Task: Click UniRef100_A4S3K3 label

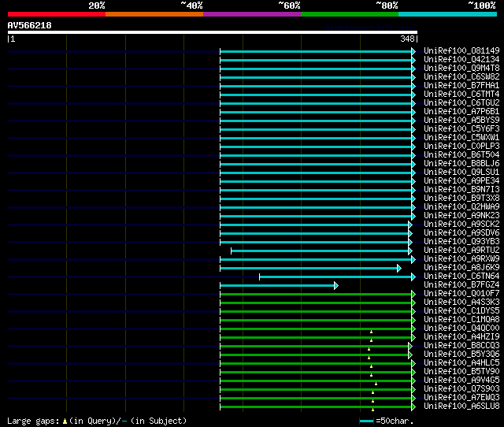Action: (x=461, y=303)
